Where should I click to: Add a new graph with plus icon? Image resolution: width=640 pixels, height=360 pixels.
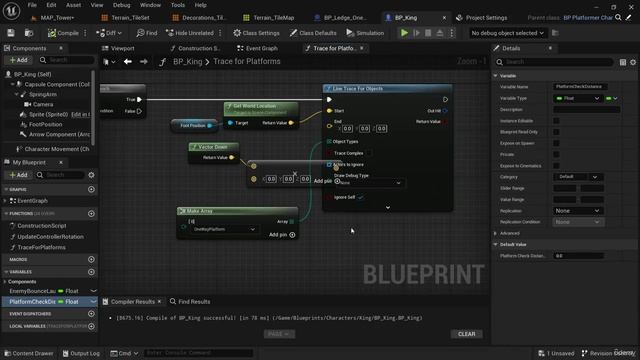pyautogui.click(x=91, y=189)
